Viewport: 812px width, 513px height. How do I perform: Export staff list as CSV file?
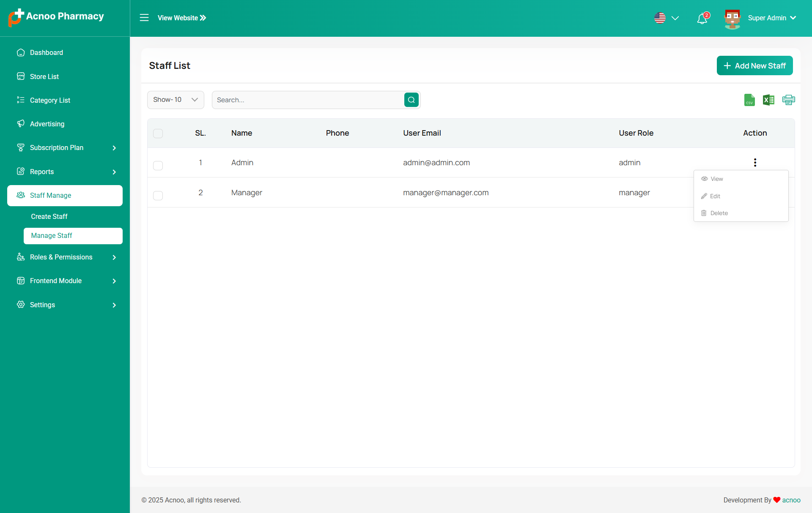point(749,100)
